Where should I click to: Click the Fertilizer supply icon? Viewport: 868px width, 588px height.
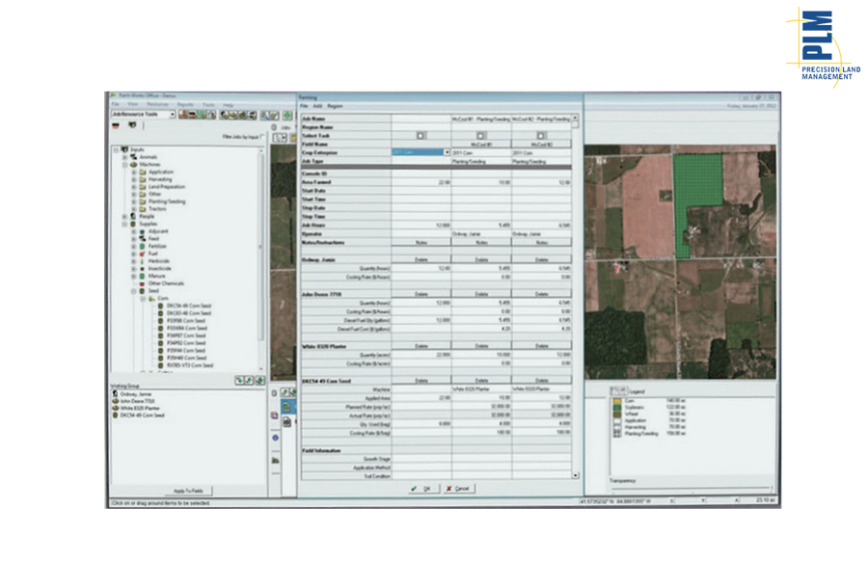click(143, 246)
